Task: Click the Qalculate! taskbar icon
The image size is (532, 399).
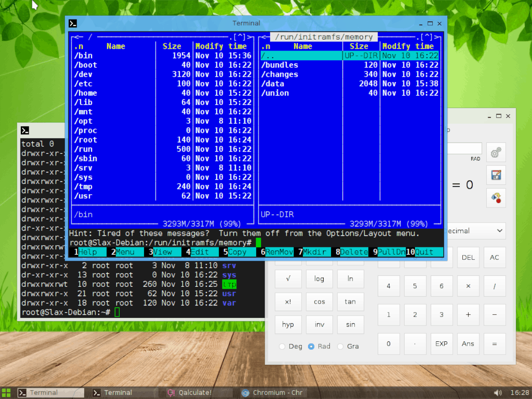Action: coord(170,392)
